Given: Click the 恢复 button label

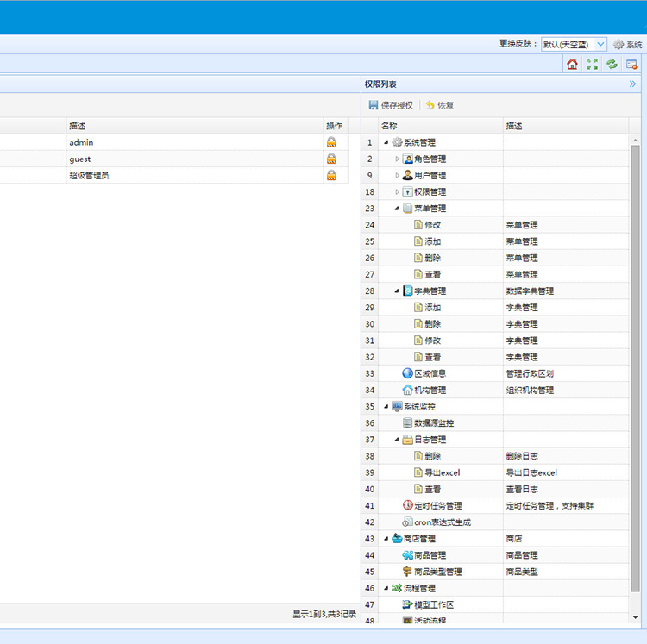Looking at the screenshot, I should [446, 105].
